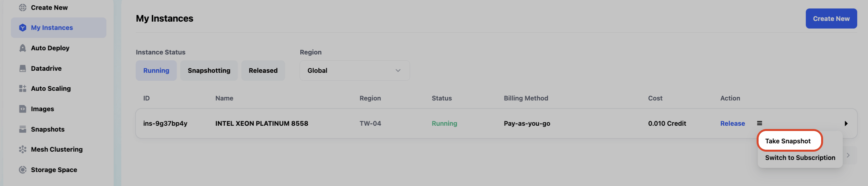Open the hamburger action menu for instance
The image size is (868, 186).
(x=759, y=123)
